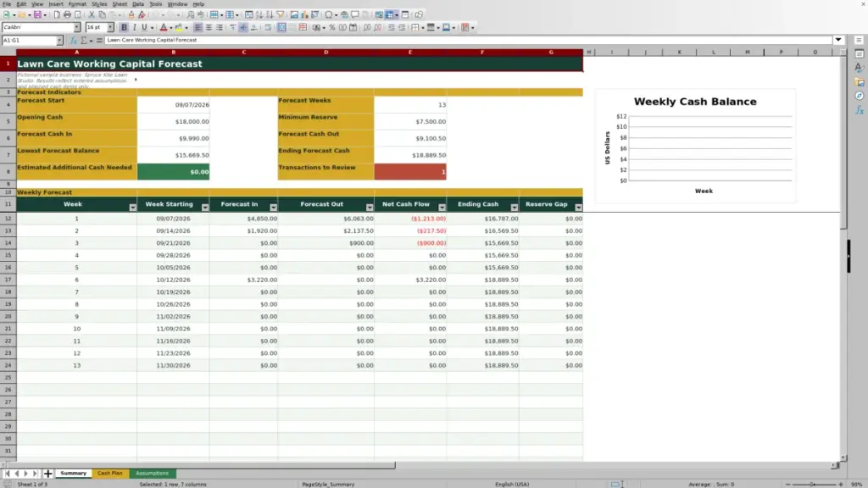This screenshot has height=488, width=868.
Task: Open the Borders dropdown arrow
Action: coord(423,27)
